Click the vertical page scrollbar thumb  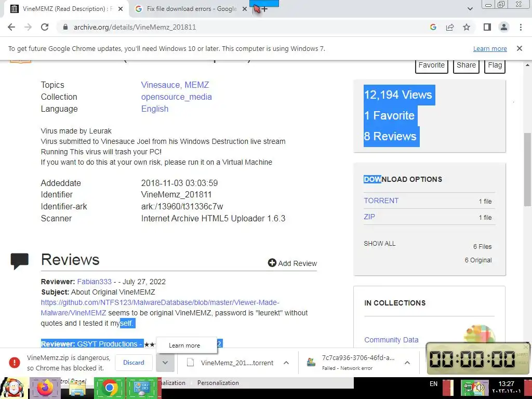click(527, 170)
